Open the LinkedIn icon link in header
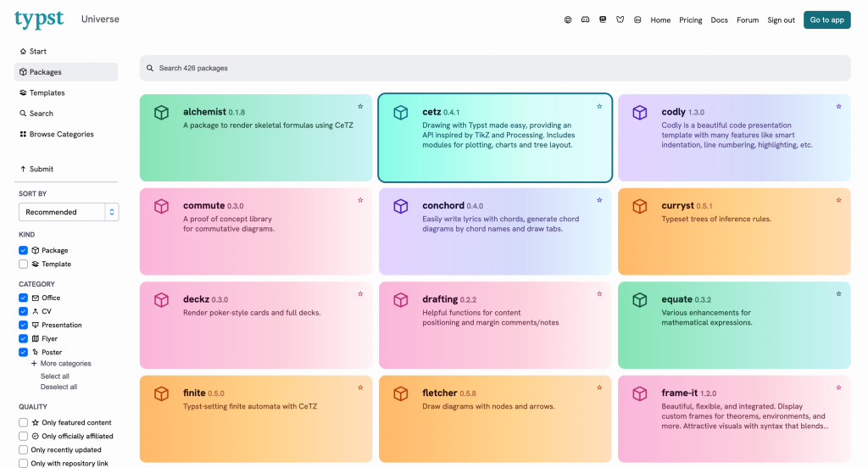 637,20
